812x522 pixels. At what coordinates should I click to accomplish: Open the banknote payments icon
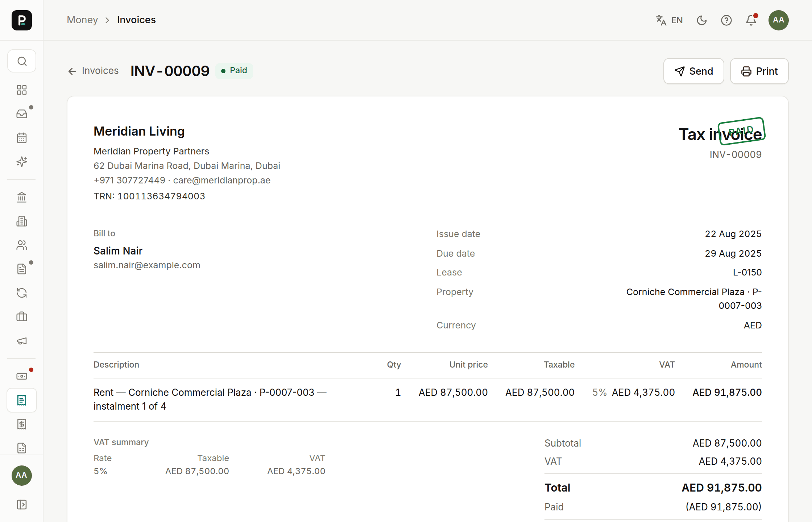22,376
